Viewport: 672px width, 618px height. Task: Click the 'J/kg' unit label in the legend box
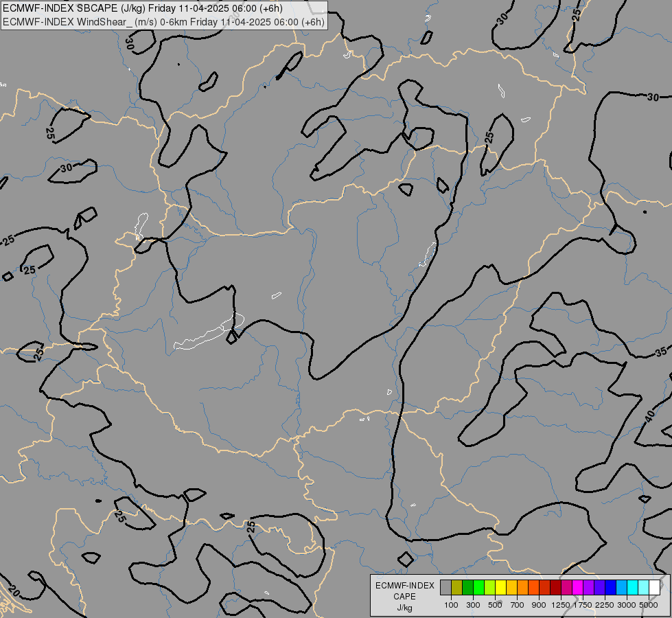point(404,608)
